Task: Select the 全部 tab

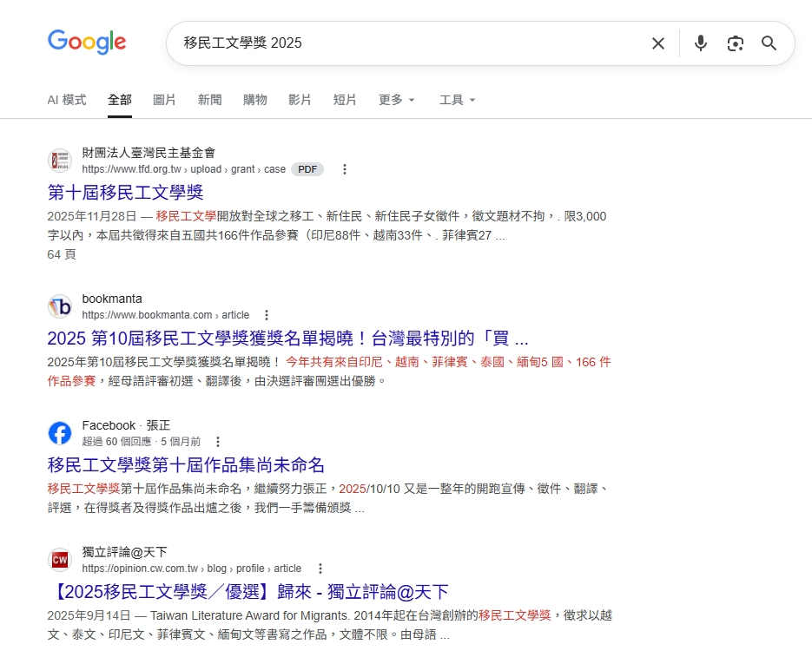Action: [x=120, y=100]
